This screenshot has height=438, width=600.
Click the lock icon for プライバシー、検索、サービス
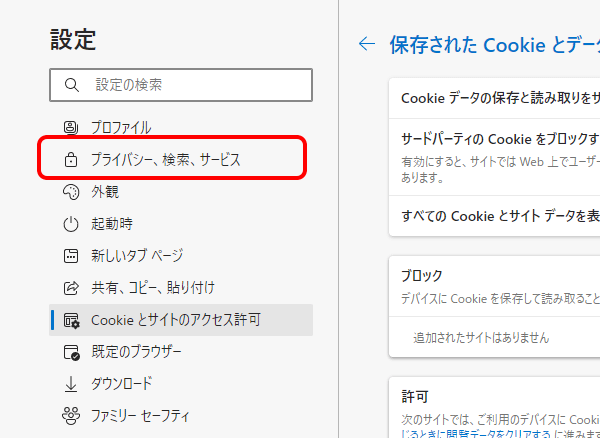(x=71, y=160)
